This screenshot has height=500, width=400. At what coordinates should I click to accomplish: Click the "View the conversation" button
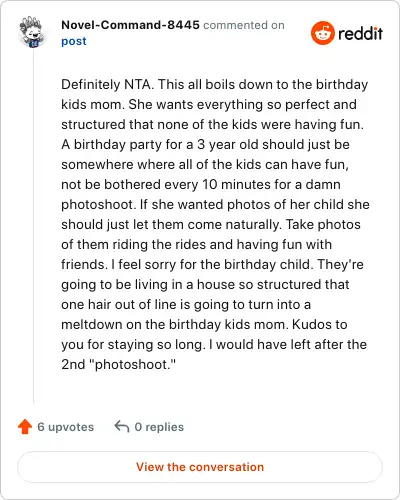click(200, 467)
